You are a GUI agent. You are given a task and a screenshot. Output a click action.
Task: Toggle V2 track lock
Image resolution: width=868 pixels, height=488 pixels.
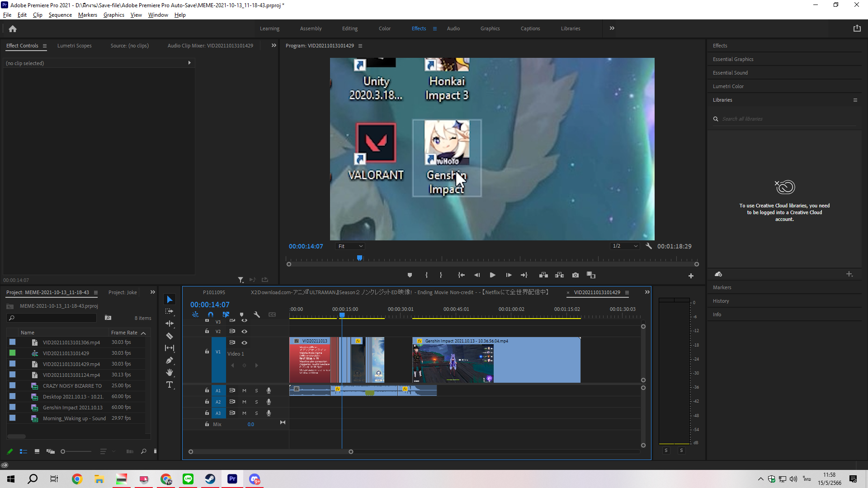(207, 331)
